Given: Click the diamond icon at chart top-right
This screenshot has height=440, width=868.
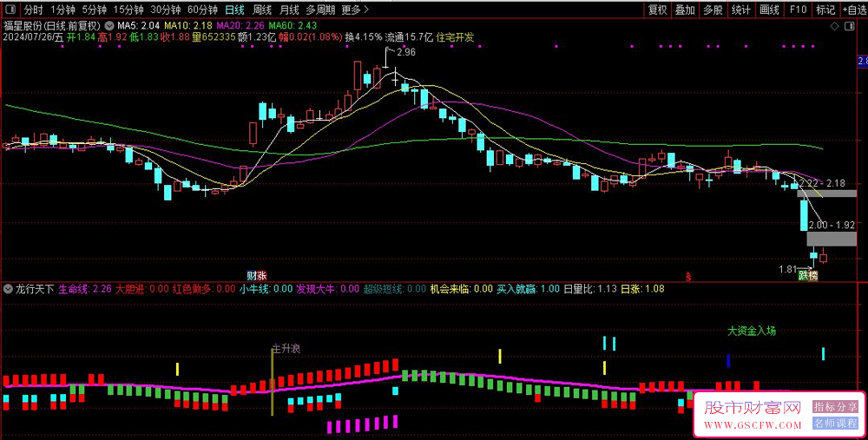Looking at the screenshot, I should (x=835, y=28).
